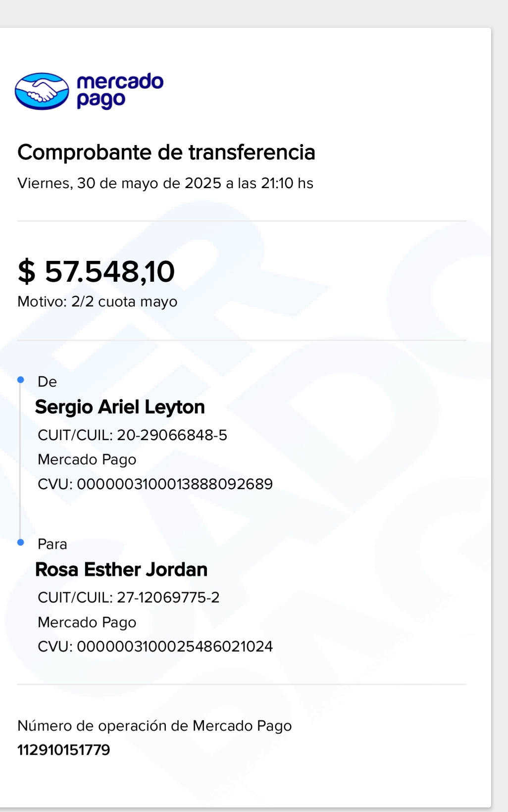Screen dimensions: 508x812
Task: Click the $ 57.548,10 amount
Action: 97,271
